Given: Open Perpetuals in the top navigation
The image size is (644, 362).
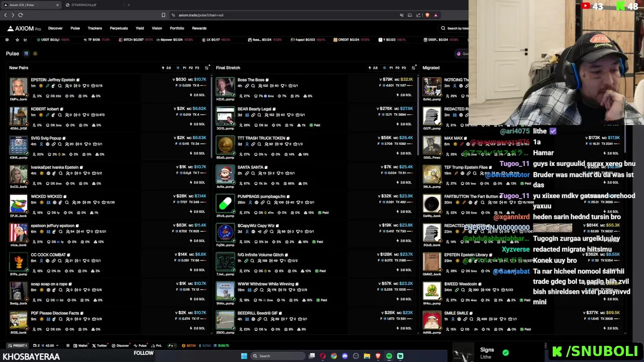Looking at the screenshot, I should point(119,28).
